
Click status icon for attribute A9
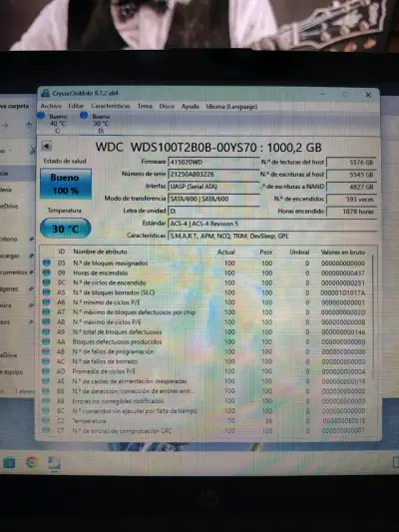coord(47,331)
